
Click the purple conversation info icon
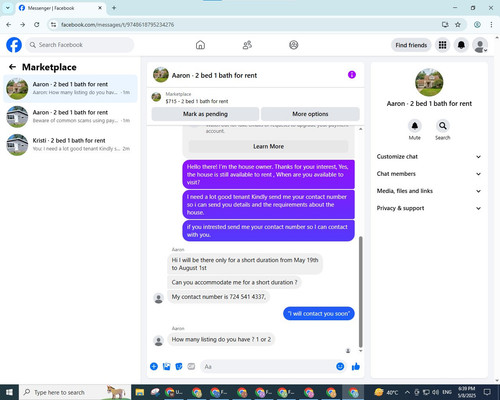tap(352, 75)
